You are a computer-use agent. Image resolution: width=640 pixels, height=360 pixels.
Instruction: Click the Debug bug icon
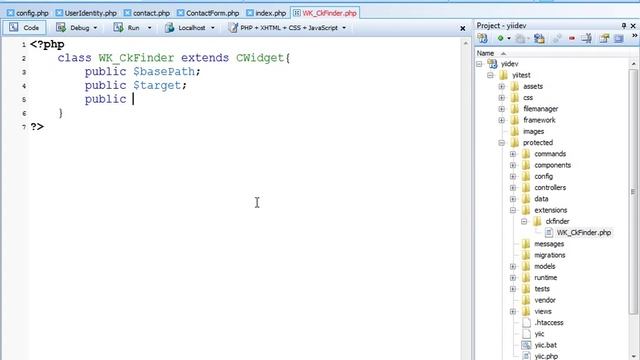(61, 27)
